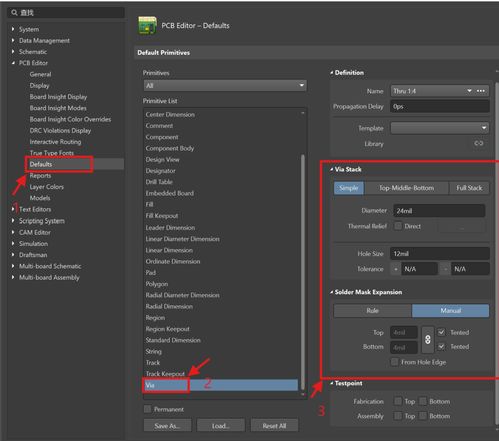
Task: Click the minus tolerance icon
Action: click(445, 269)
